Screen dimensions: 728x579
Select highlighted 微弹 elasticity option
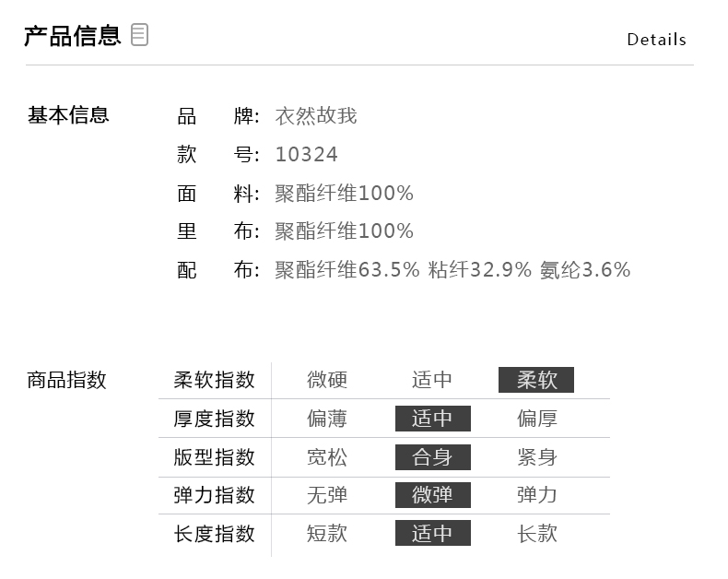click(x=432, y=495)
